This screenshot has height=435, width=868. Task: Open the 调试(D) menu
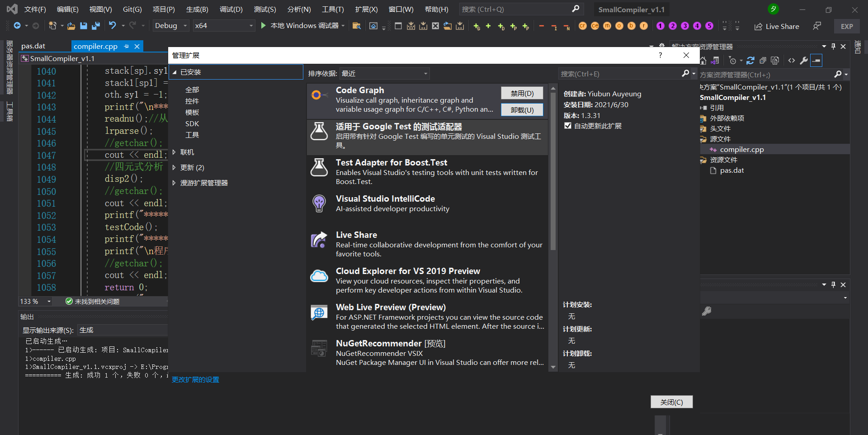pos(231,9)
